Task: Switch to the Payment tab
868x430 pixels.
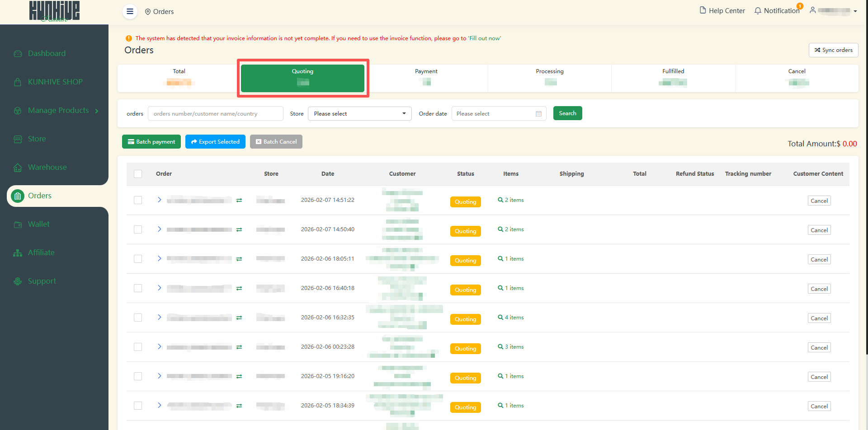Action: coord(426,78)
